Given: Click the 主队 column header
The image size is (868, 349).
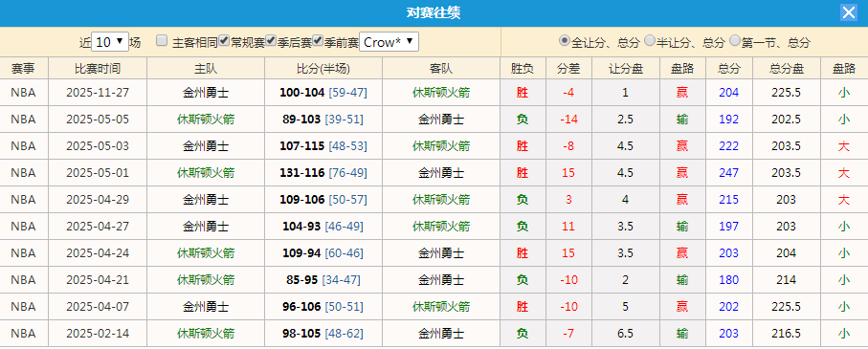Looking at the screenshot, I should click(206, 68).
